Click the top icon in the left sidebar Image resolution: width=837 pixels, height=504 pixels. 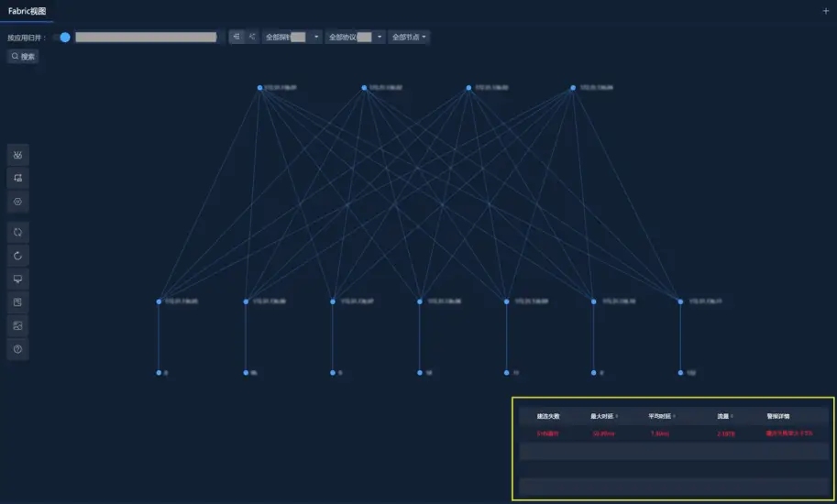17,155
